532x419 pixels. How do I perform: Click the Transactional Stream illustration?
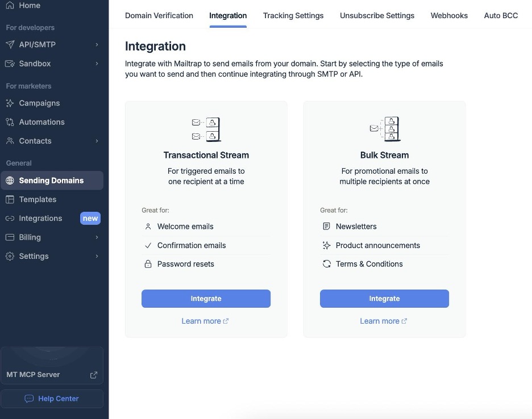tap(206, 129)
